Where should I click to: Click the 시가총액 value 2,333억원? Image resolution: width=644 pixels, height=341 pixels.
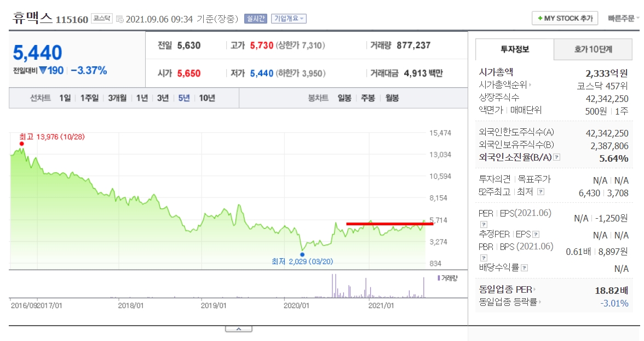(x=607, y=73)
